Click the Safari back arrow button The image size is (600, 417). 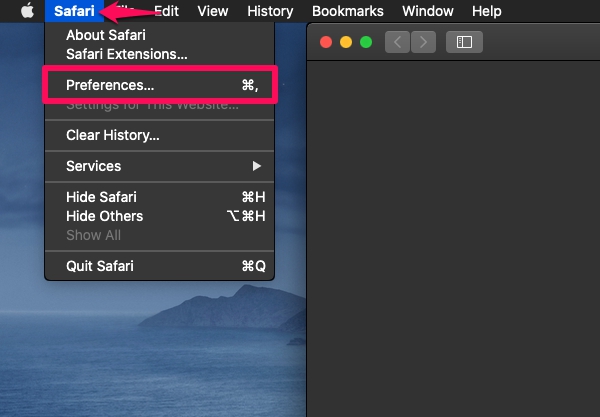click(398, 42)
